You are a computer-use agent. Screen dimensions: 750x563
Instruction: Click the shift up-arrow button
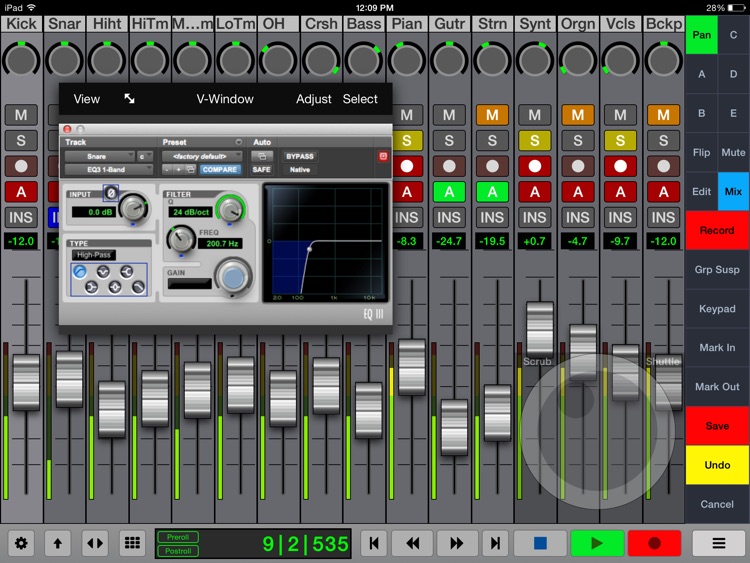pos(57,543)
